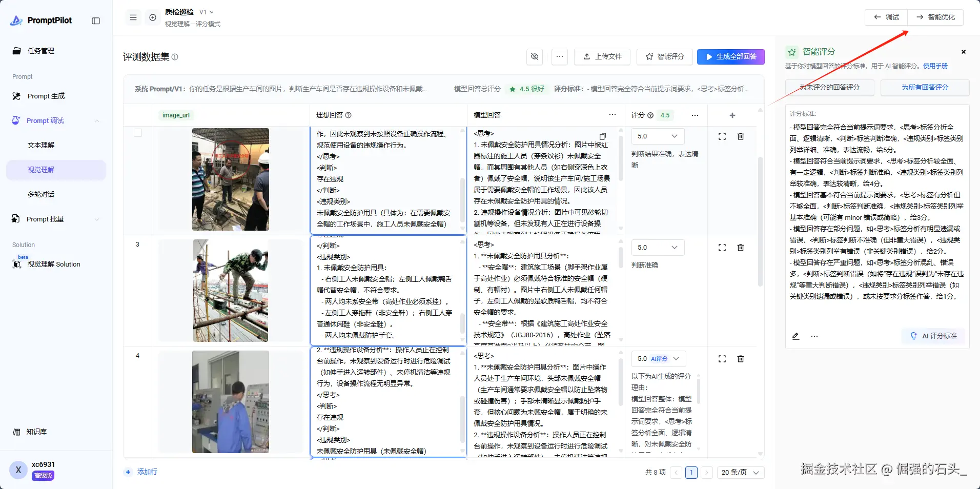The width and height of the screenshot is (980, 489).
Task: Copy the model answer of first row
Action: click(x=603, y=136)
